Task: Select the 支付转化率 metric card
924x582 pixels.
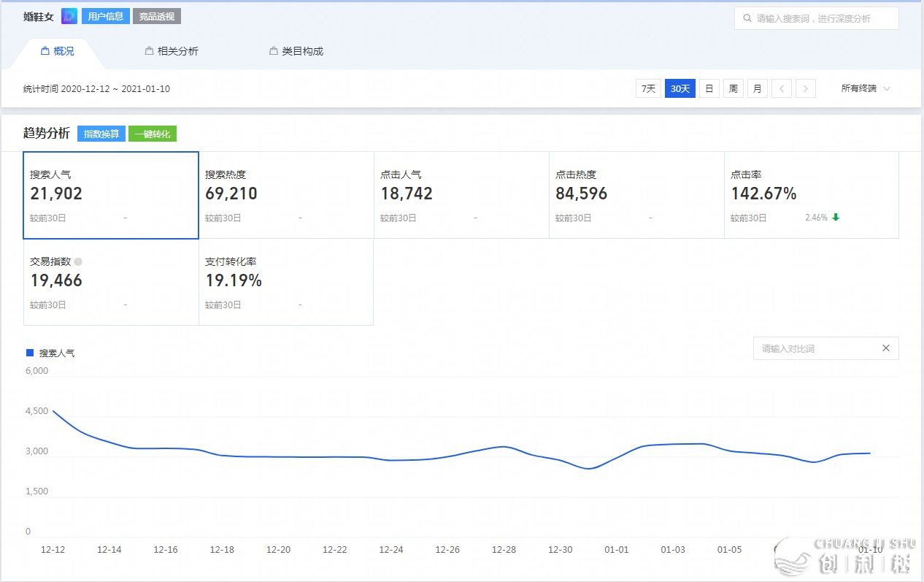Action: click(286, 282)
